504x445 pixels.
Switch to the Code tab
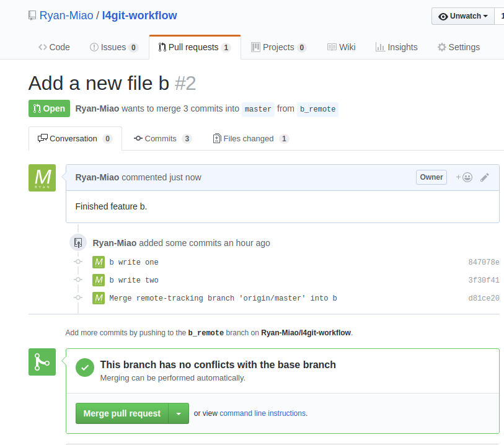pyautogui.click(x=54, y=47)
